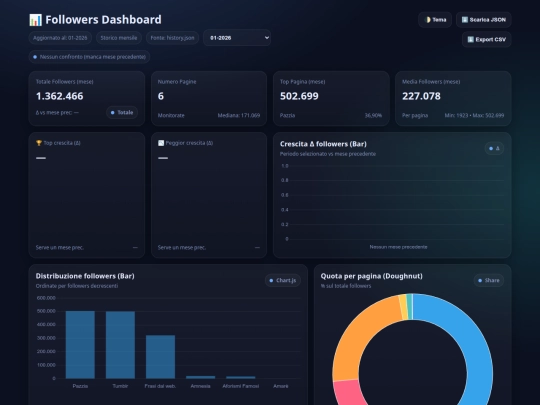Click the Tumblr bar in distribution chart
Viewport: 540px width, 405px height.
[x=120, y=345]
